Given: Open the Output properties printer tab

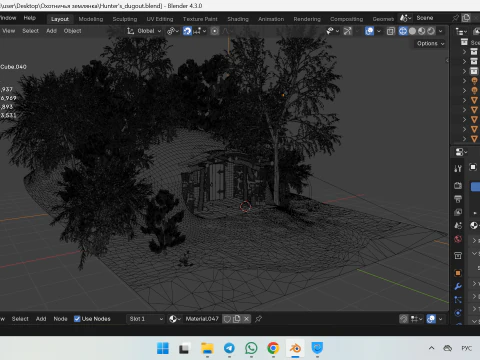Looking at the screenshot, I should coord(458,199).
